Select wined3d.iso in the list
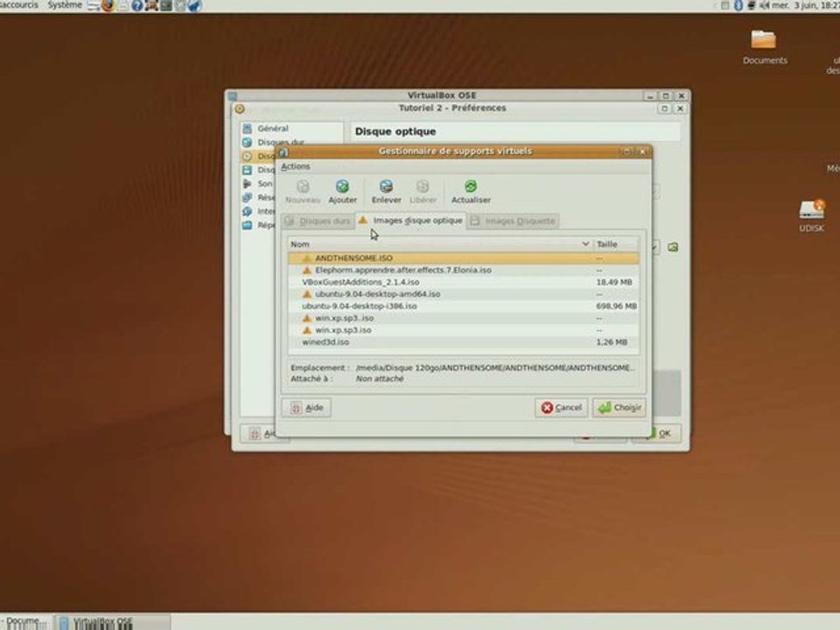This screenshot has height=630, width=840. point(464,342)
